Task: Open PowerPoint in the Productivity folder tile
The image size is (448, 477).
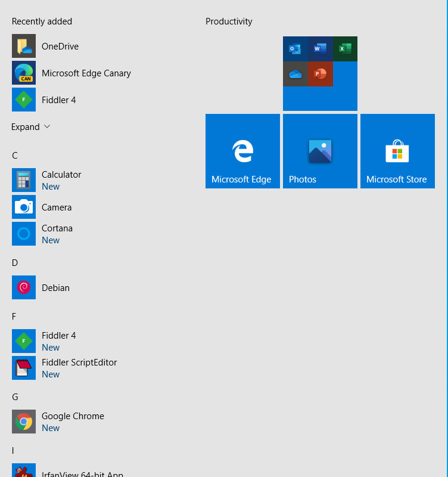Action: pos(320,74)
